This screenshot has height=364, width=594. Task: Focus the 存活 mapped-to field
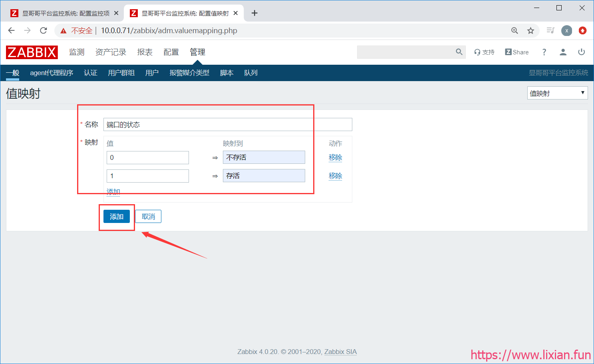pos(264,176)
